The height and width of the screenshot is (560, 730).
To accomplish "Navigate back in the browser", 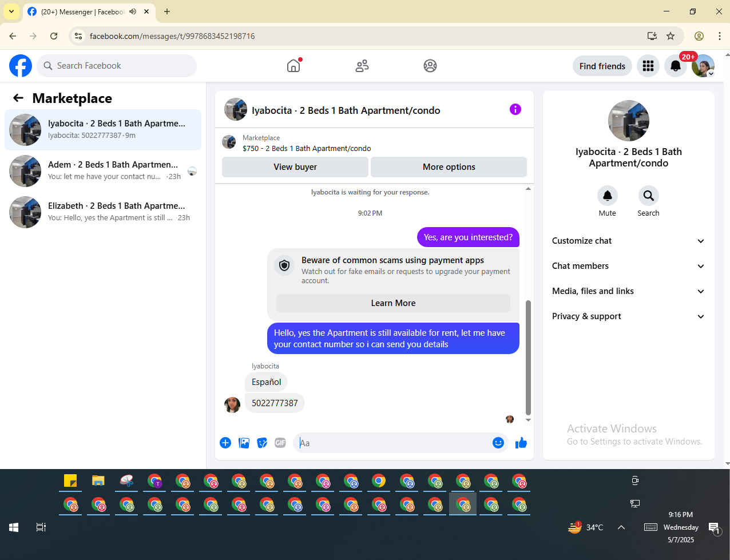I will 13,36.
